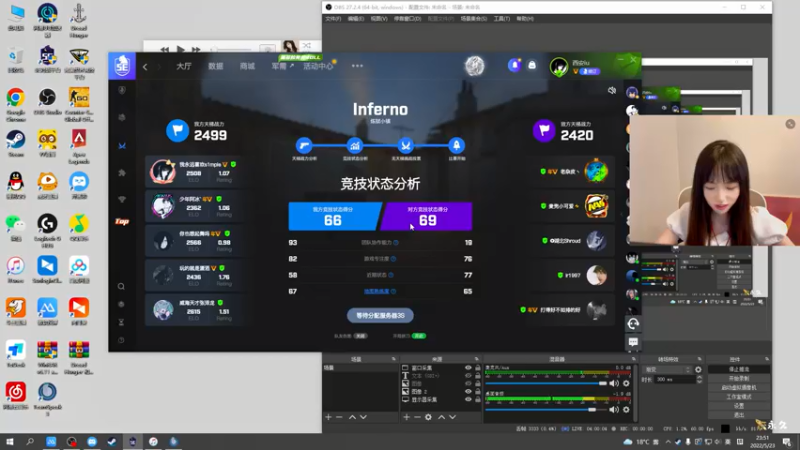Open the OBS 文件(F) file menu
The width and height of the screenshot is (800, 450).
[333, 19]
